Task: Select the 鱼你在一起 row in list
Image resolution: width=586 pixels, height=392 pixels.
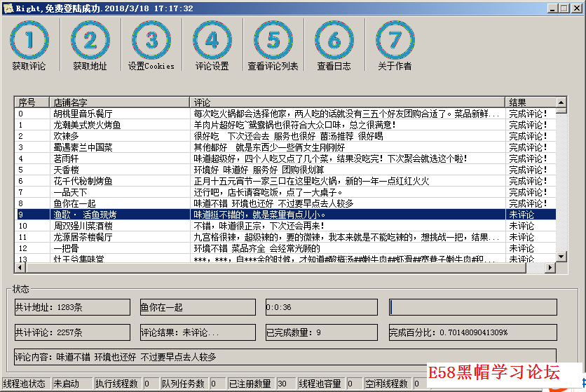Action: [285, 203]
